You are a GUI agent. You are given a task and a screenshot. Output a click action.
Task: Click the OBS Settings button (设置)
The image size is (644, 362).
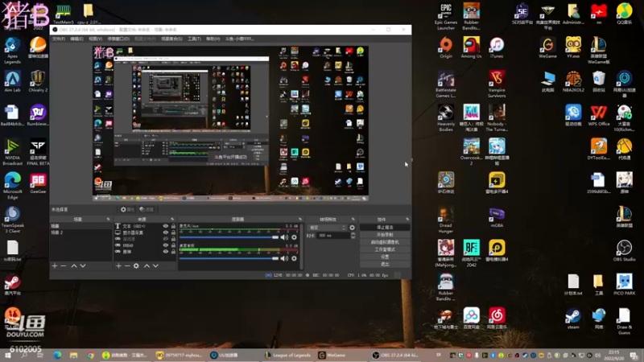pos(385,257)
